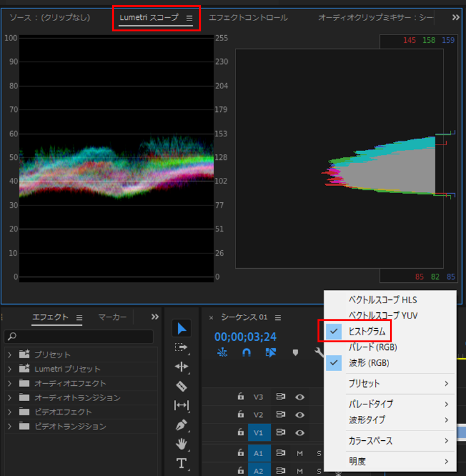Mute track A1 with M button
The width and height of the screenshot is (466, 476).
coord(300,454)
